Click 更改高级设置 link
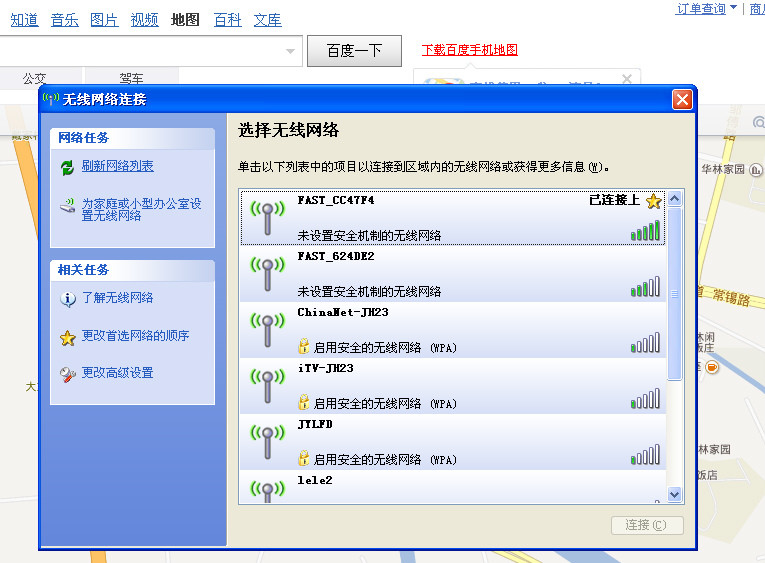Viewport: 765px width, 563px height. (x=118, y=373)
